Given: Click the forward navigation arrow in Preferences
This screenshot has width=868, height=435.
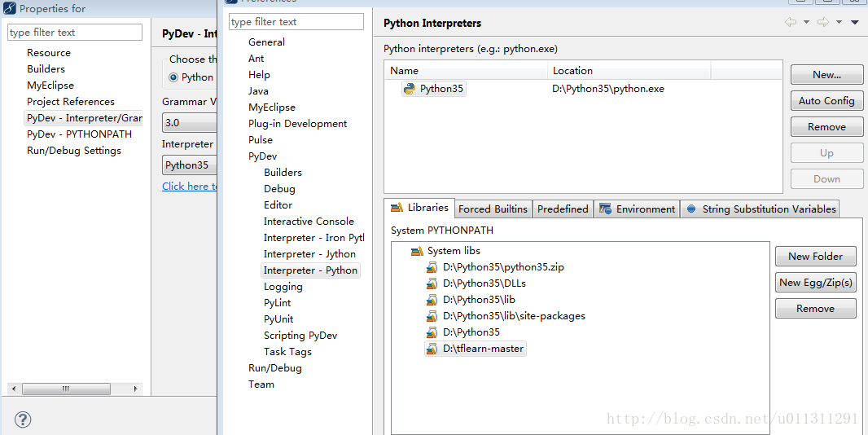Looking at the screenshot, I should point(823,22).
